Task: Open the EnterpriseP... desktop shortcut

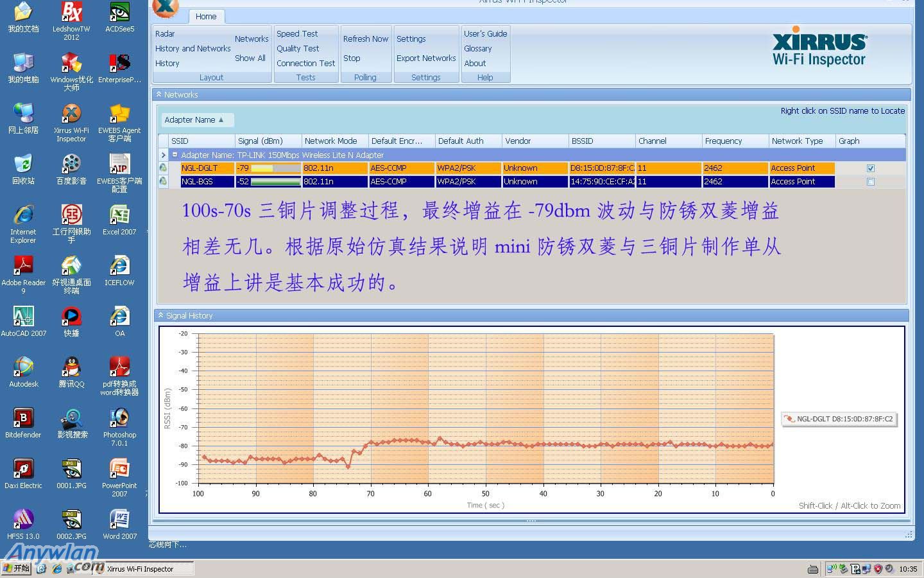Action: [x=119, y=69]
